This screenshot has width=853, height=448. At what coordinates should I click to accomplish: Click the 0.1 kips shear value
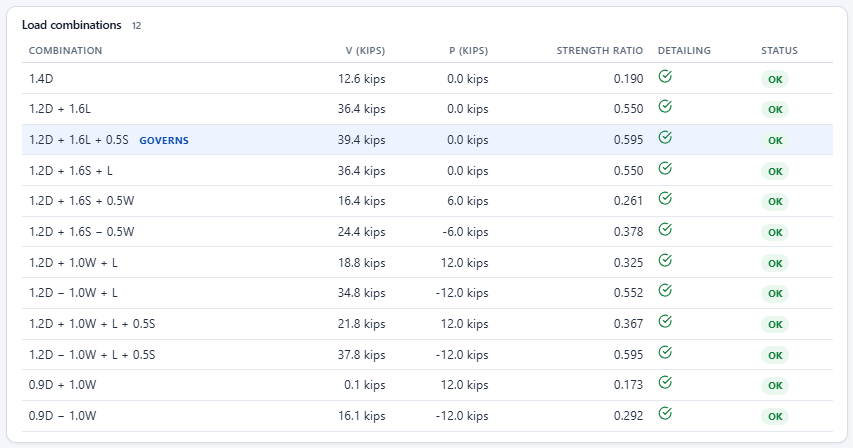tap(364, 385)
